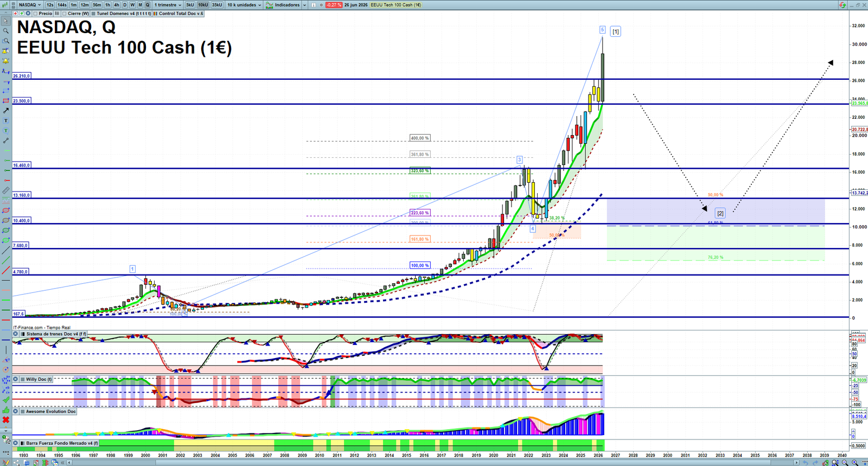868x466 pixels.
Task: Click the 144s timeframe button
Action: click(62, 5)
